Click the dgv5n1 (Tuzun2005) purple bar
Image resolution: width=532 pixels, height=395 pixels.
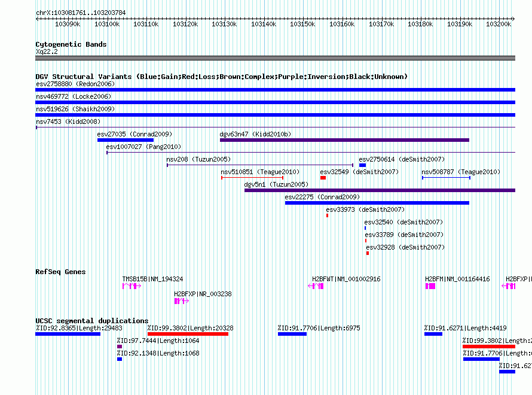point(380,190)
